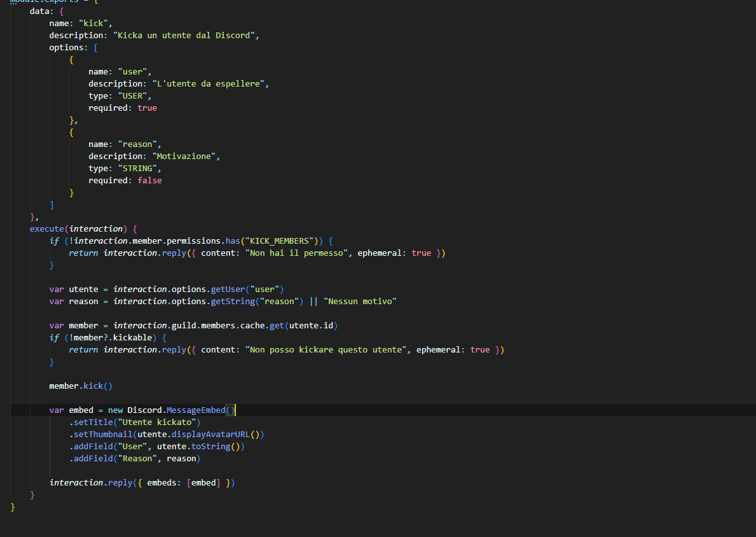The image size is (756, 537).
Task: Click the string "L'utente da espellere"
Action: point(209,83)
